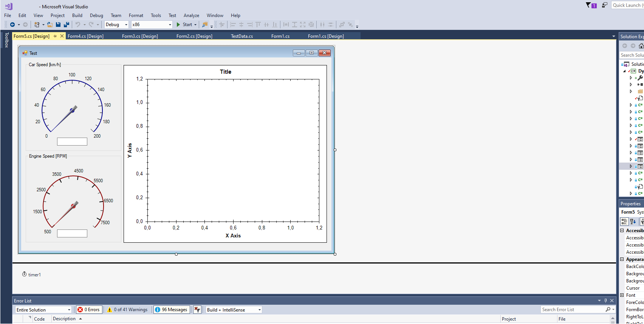Click the Search Error List field
644x324 pixels.
pos(573,310)
